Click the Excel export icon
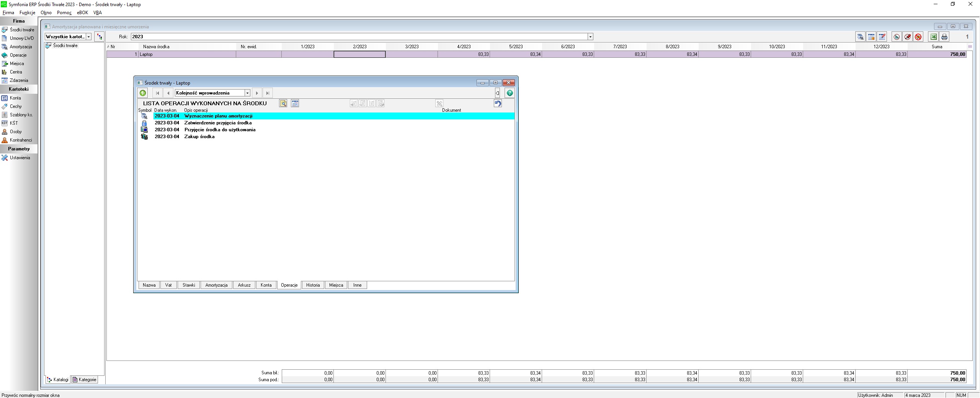The image size is (980, 398). [x=933, y=37]
